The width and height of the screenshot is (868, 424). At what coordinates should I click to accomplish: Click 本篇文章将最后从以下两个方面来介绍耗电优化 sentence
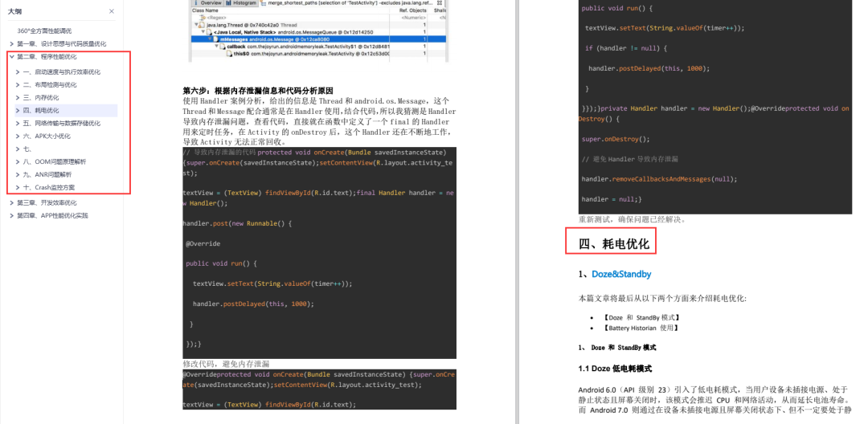pyautogui.click(x=662, y=299)
